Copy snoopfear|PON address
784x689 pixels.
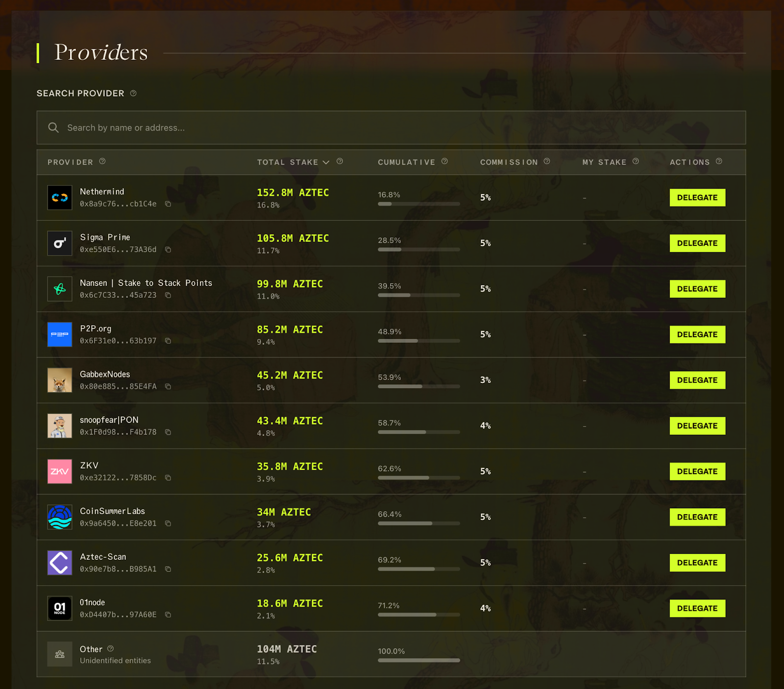tap(168, 432)
